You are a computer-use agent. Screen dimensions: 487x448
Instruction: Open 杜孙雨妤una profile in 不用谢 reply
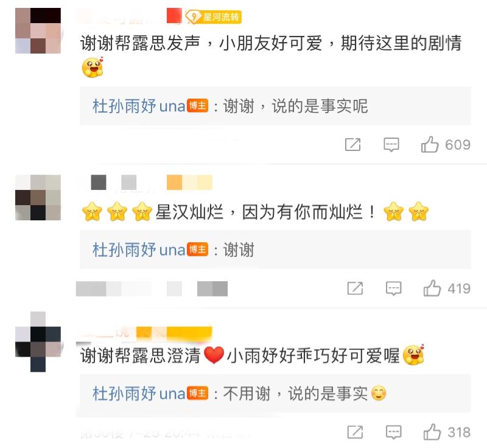coord(139,394)
